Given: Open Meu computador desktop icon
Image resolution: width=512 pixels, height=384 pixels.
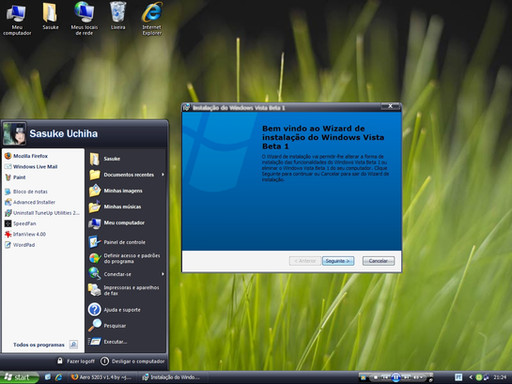Looking at the screenshot, I should click(17, 19).
